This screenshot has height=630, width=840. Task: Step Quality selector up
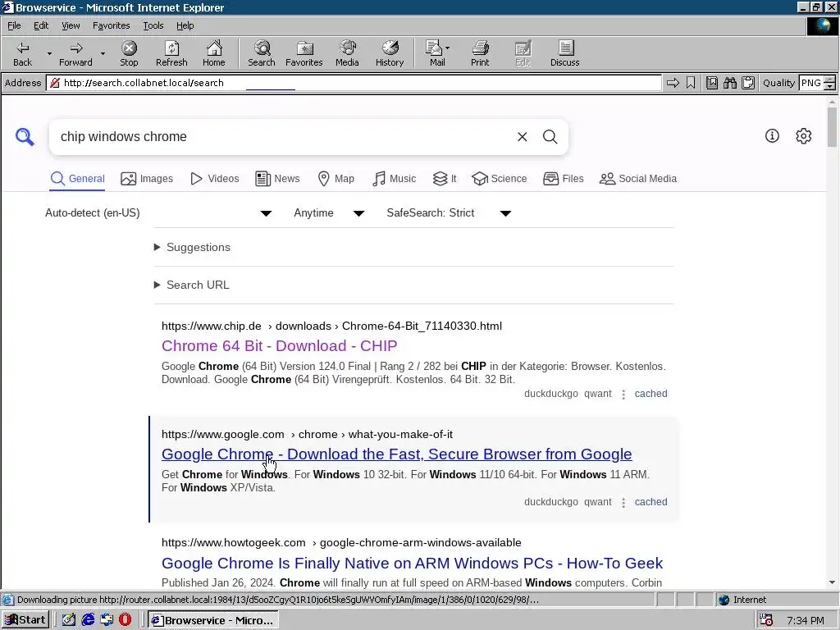point(830,80)
